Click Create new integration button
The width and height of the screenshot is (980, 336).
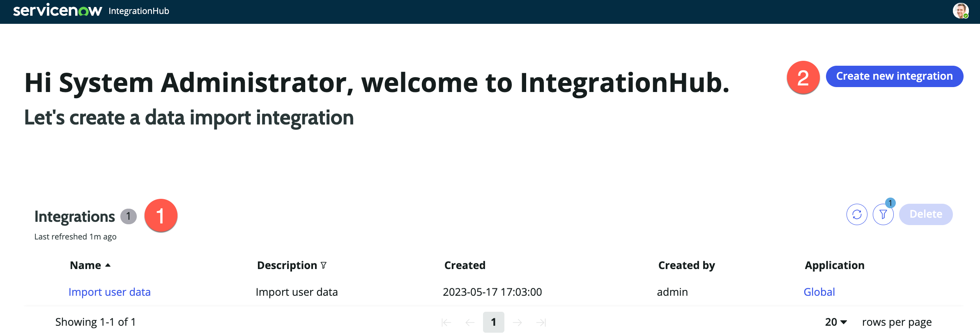click(895, 76)
